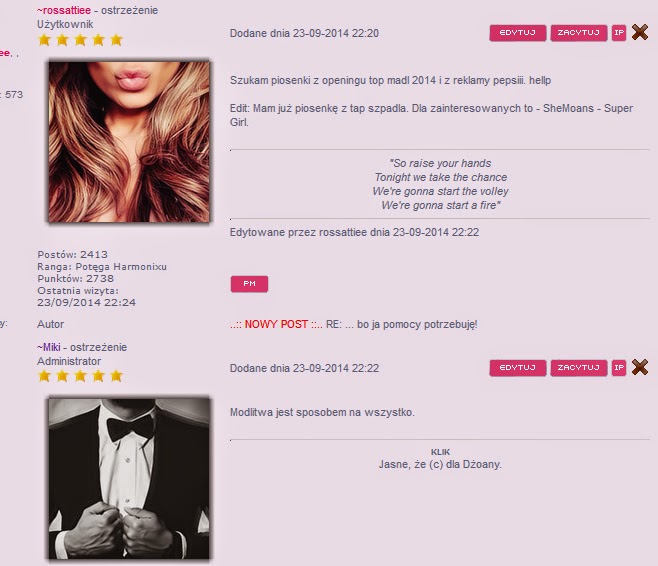
Task: Follow the KLIK link in Miki's signature
Action: pos(440,452)
